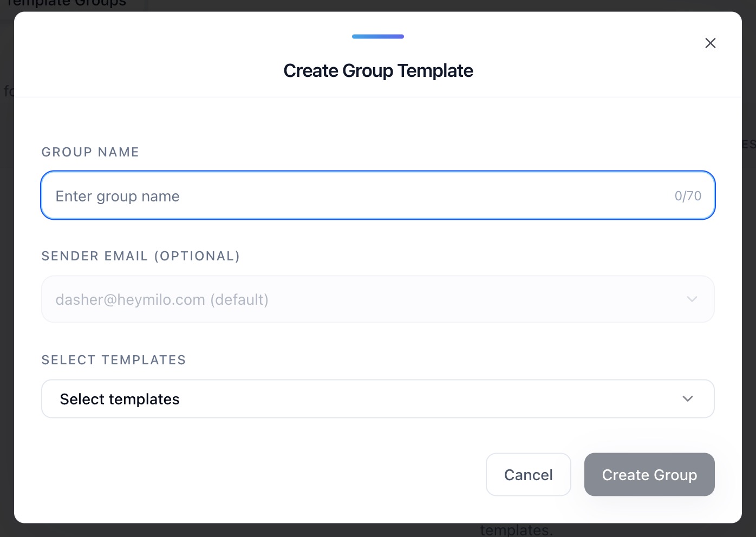756x537 pixels.
Task: Click the 0/70 character counter
Action: [x=687, y=196]
